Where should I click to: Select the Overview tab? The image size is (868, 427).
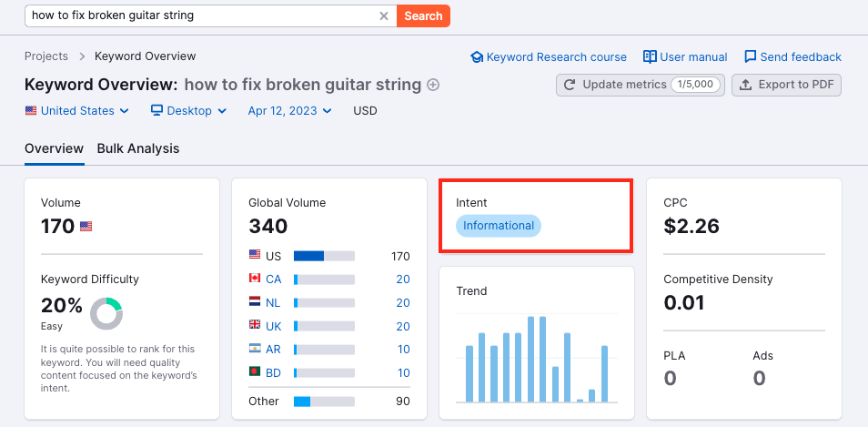[55, 148]
